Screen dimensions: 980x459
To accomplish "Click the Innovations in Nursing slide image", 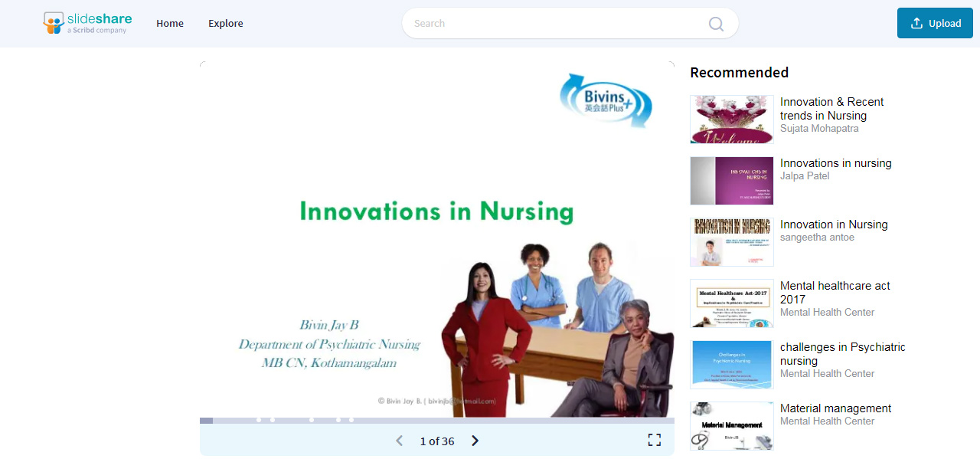I will click(437, 240).
